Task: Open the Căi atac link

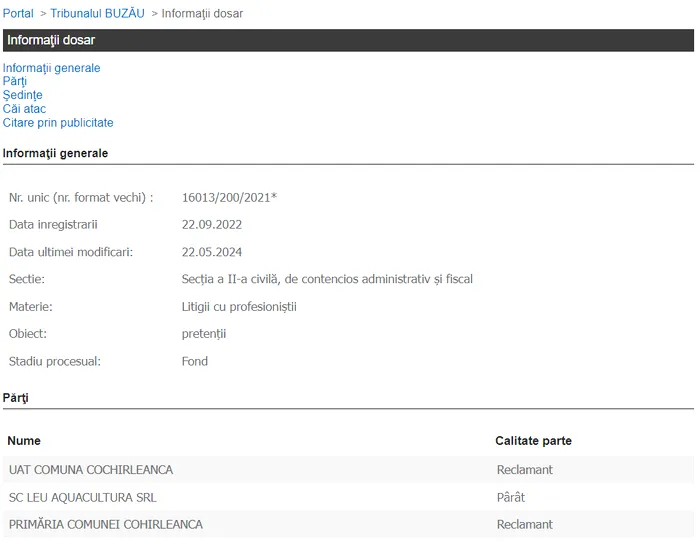Action: 24,109
